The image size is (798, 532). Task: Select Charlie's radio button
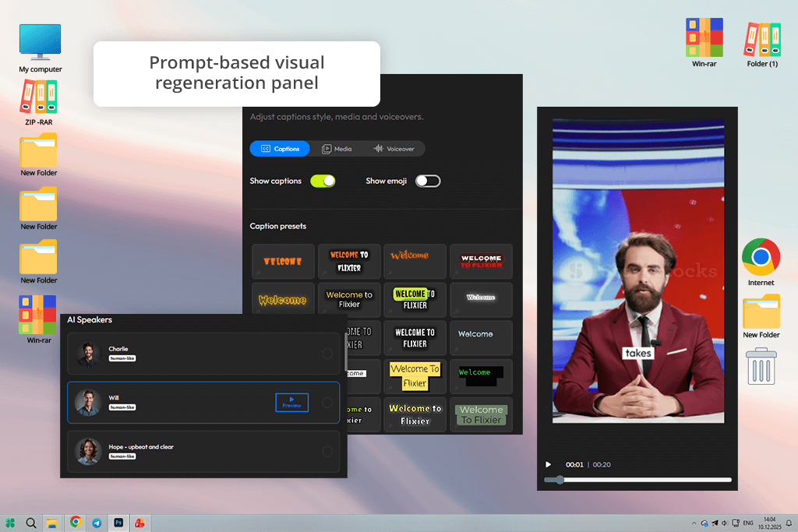click(x=327, y=354)
